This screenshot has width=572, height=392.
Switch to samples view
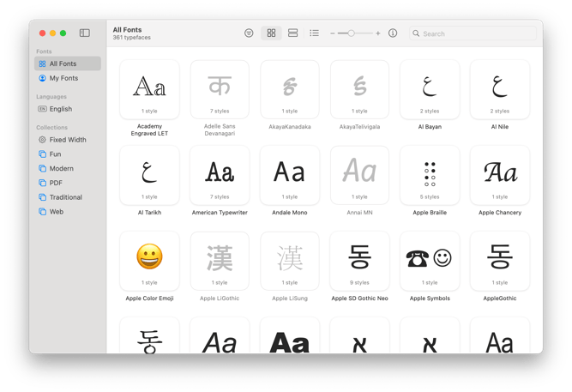pyautogui.click(x=293, y=33)
